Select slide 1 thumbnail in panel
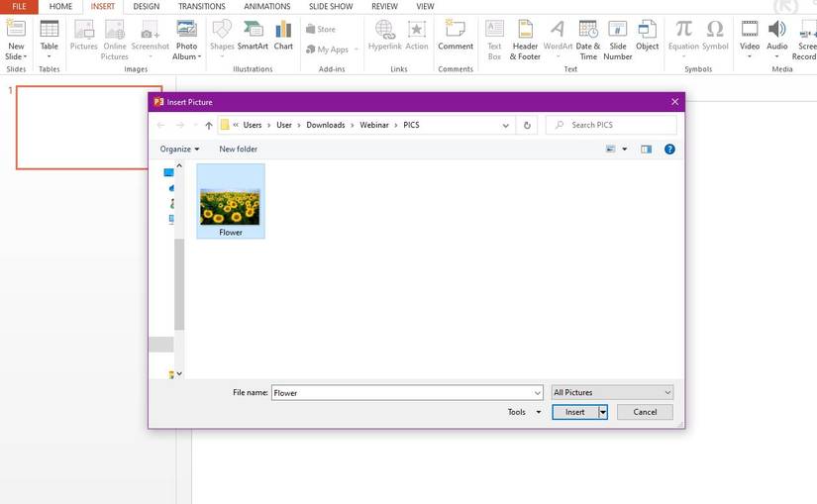This screenshot has height=504, width=817. (x=89, y=128)
